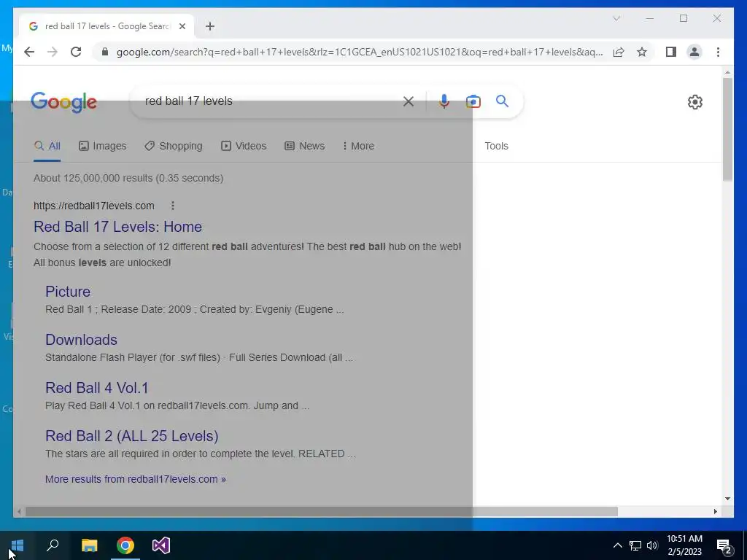
Task: Click the scroll right arrow
Action: (715, 511)
